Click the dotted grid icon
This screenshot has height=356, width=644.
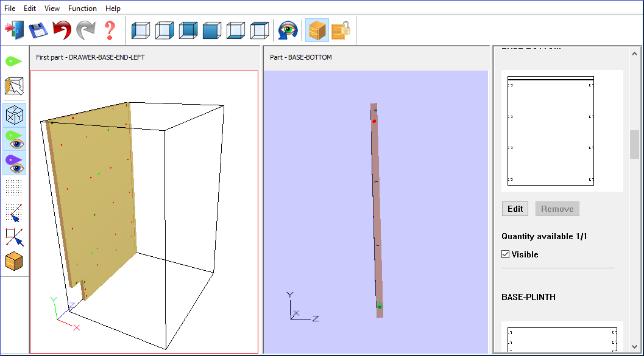click(x=15, y=188)
